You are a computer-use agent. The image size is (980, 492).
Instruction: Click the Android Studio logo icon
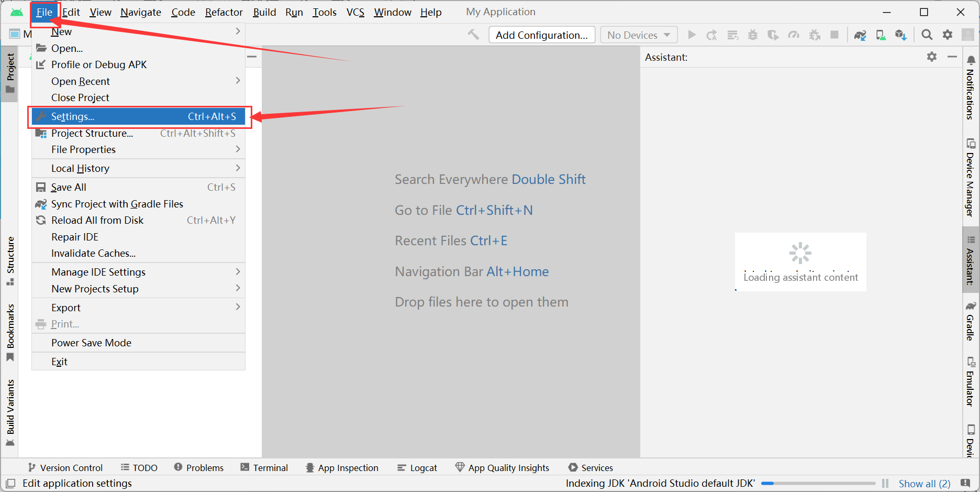tap(17, 12)
